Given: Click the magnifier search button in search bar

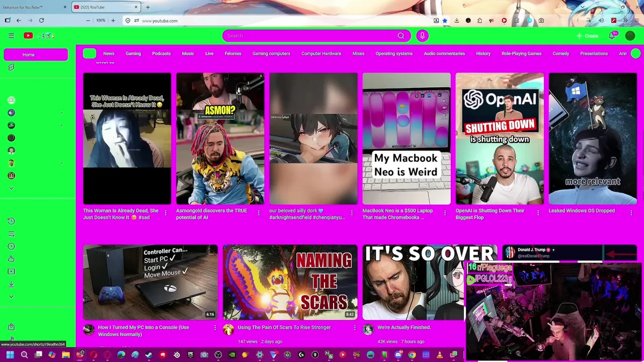Looking at the screenshot, I should coord(401,36).
